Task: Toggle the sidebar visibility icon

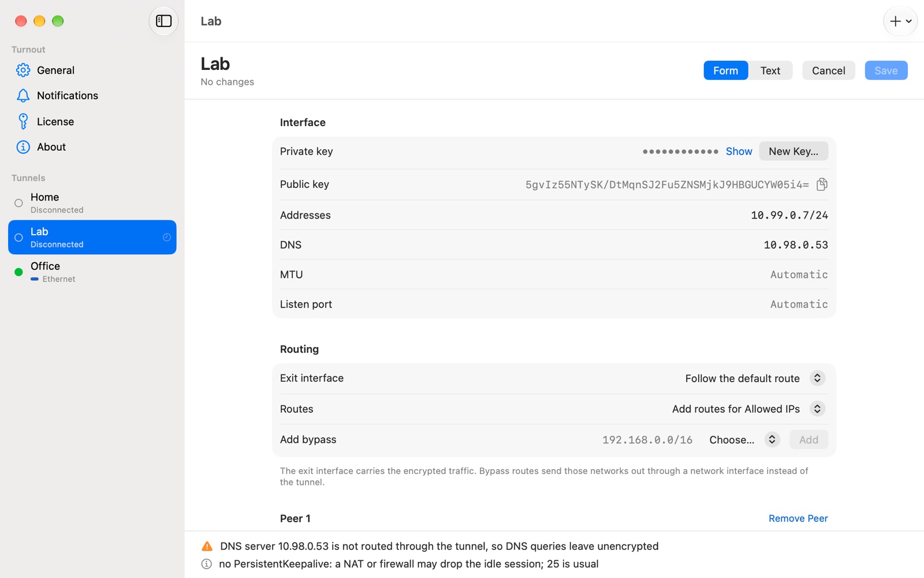Action: click(x=163, y=21)
